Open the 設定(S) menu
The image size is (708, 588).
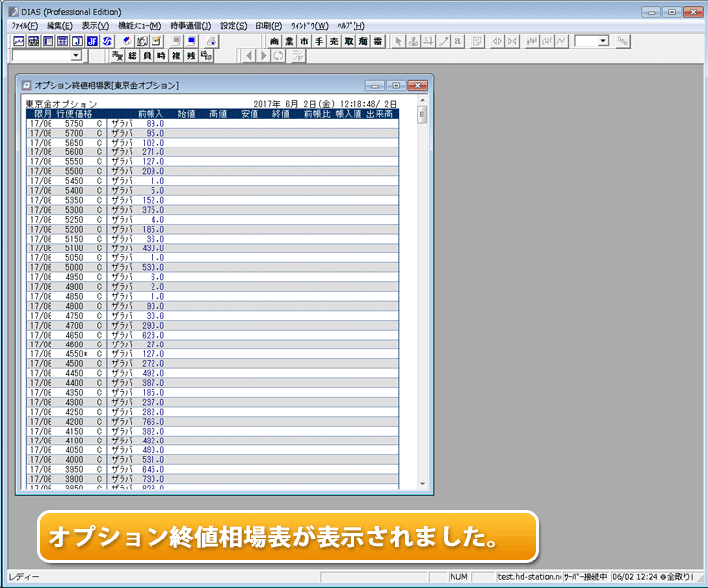pyautogui.click(x=234, y=25)
